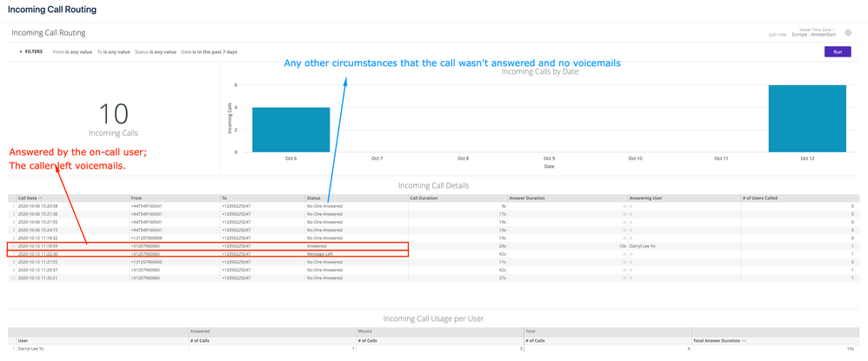Select call date 2020-10-06 15:21:36
This screenshot has width=868, height=361.
[38, 214]
